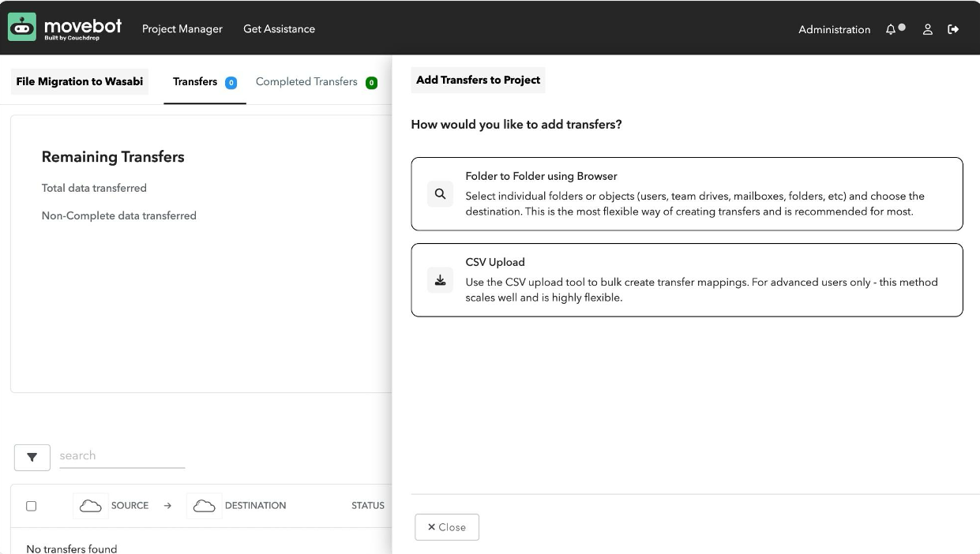Click the magnifier icon for Folder to Folder

click(x=440, y=194)
